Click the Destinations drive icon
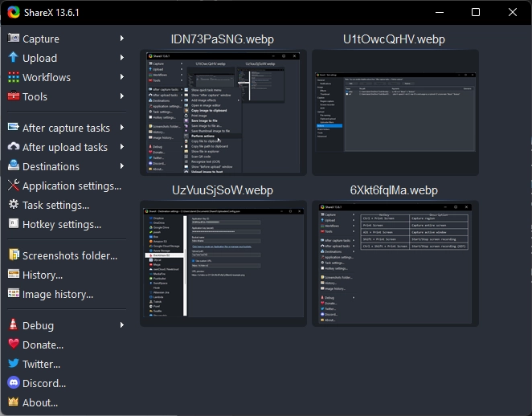 (13, 165)
